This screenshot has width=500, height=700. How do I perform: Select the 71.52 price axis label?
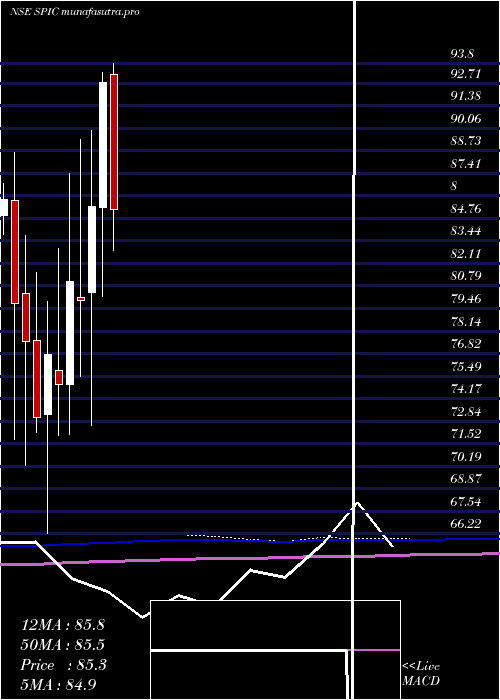(466, 434)
